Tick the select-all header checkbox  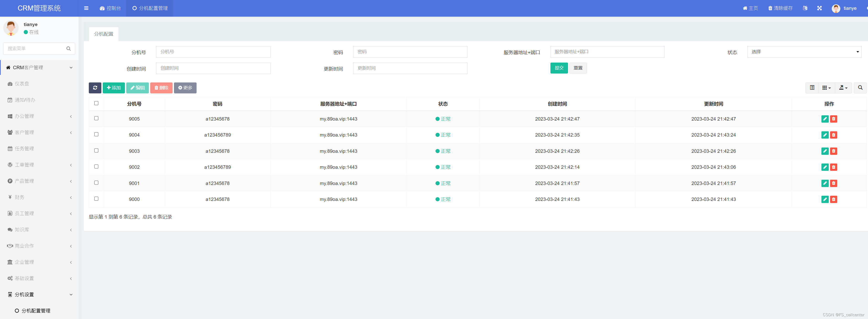click(96, 103)
